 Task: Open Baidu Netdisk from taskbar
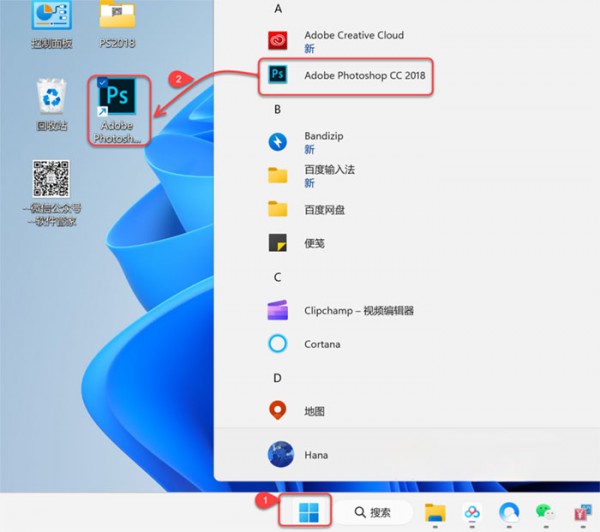tap(472, 512)
